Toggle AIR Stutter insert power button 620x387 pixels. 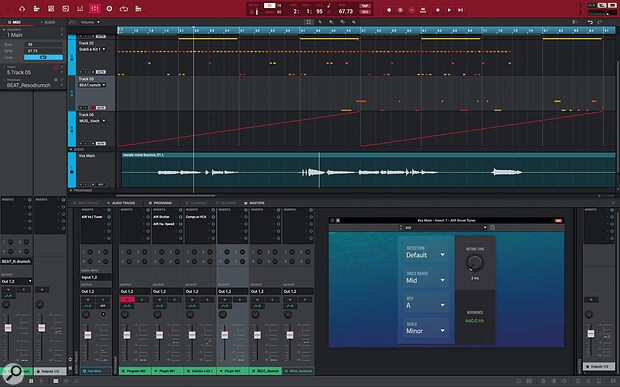click(181, 217)
